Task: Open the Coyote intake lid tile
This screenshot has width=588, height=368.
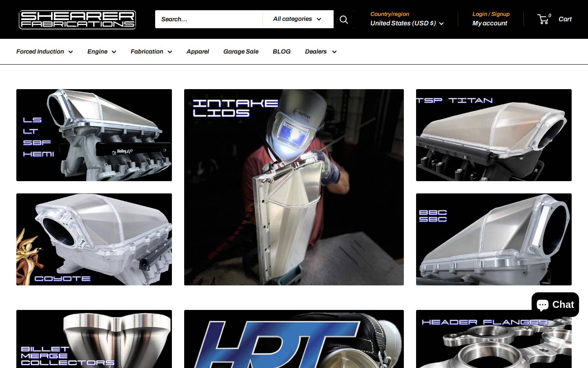Action: pos(94,239)
